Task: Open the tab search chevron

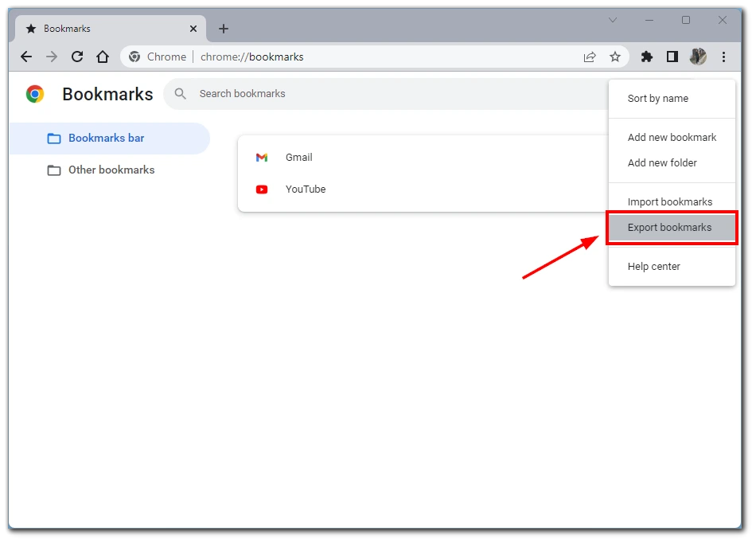Action: point(613,20)
